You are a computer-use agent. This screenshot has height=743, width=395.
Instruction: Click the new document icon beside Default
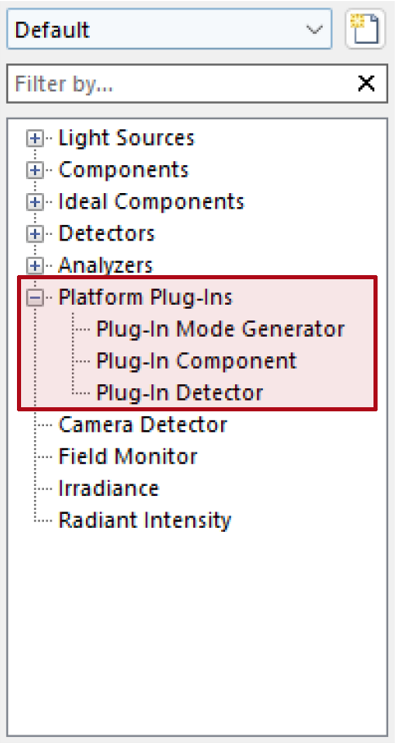coord(365,29)
